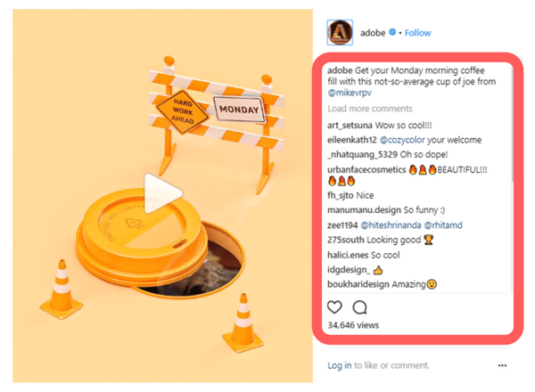The image size is (535, 392).
Task: Open urbanfacecosmetics commenter profile
Action: coord(367,169)
